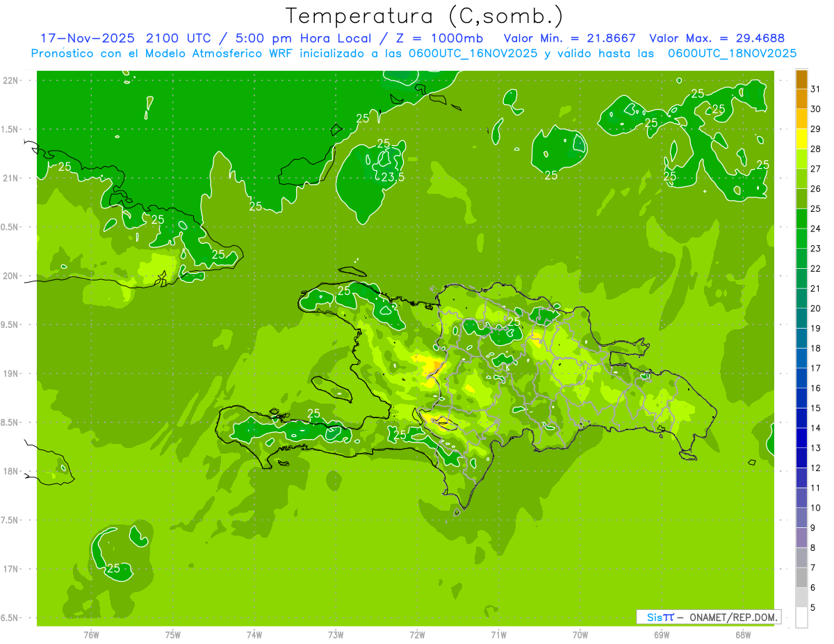834x644 pixels.
Task: Click the Valor Max. = 29.4688 text
Action: click(x=717, y=38)
